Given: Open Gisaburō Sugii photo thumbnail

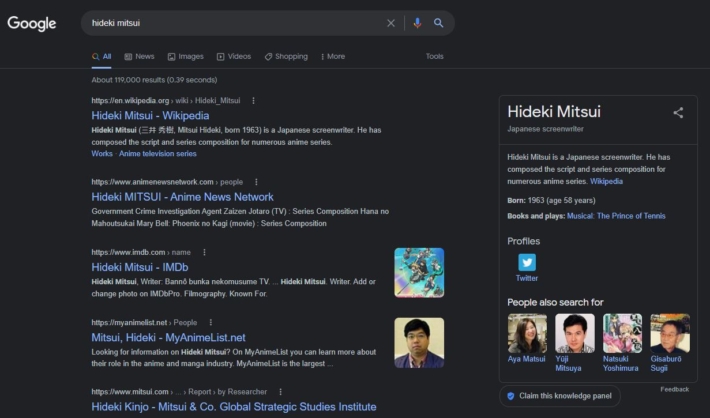Looking at the screenshot, I should tap(670, 333).
